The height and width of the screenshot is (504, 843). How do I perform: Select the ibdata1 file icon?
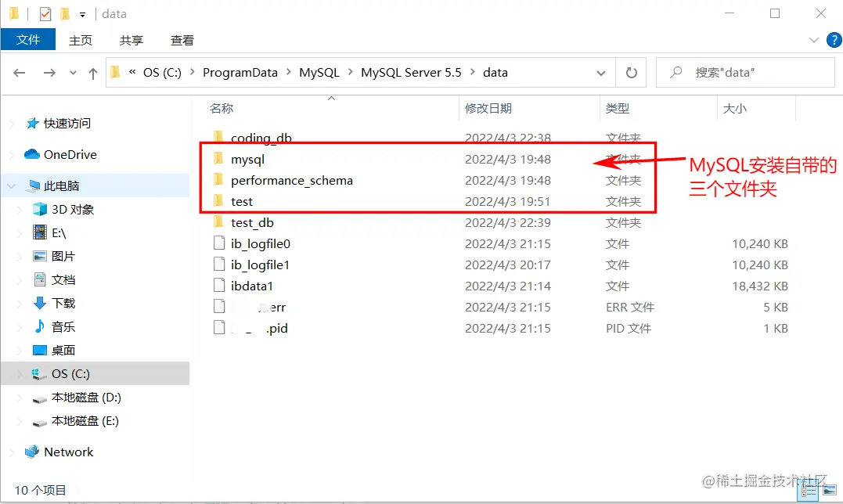point(219,286)
